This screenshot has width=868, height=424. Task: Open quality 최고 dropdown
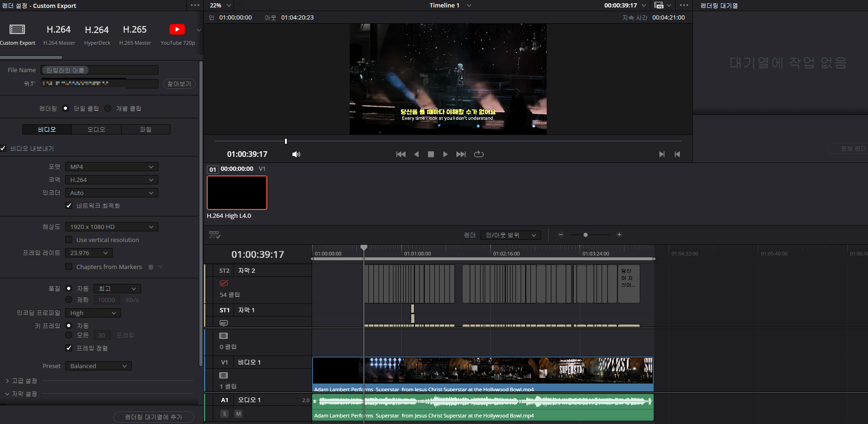pyautogui.click(x=117, y=289)
